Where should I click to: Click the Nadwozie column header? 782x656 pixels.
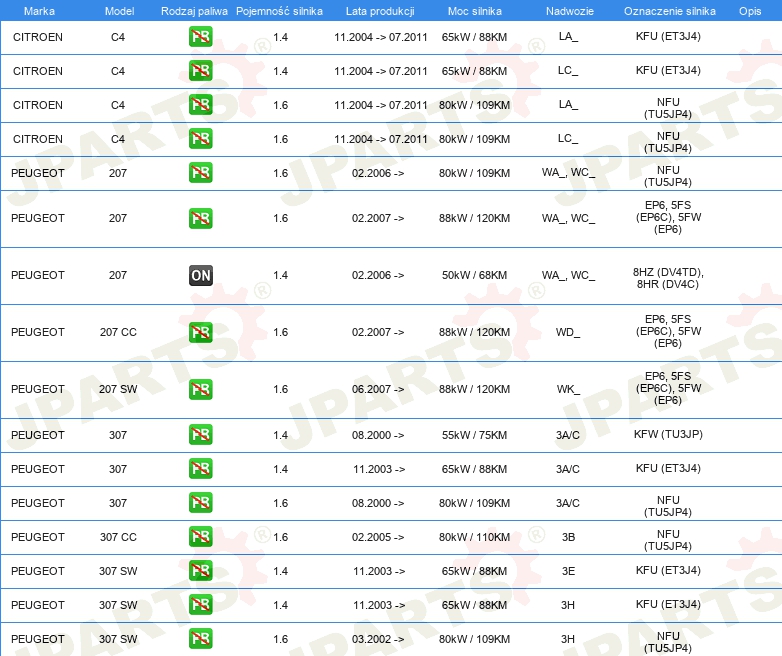pyautogui.click(x=570, y=11)
